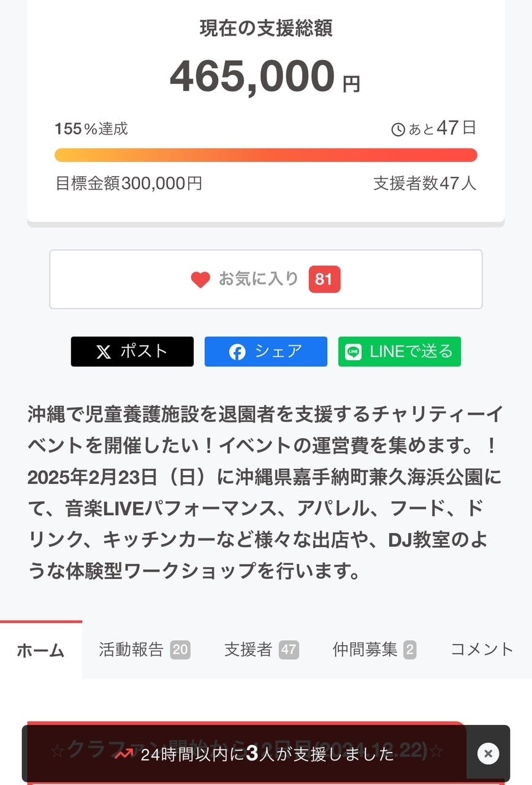Click the LINE logo icon
This screenshot has height=785, width=532.
click(353, 352)
